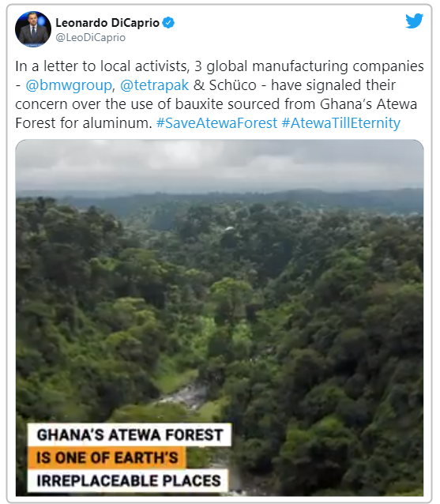Click the orange "IS ONE OF EARTH'S" caption
440x504 pixels.
pos(107,457)
